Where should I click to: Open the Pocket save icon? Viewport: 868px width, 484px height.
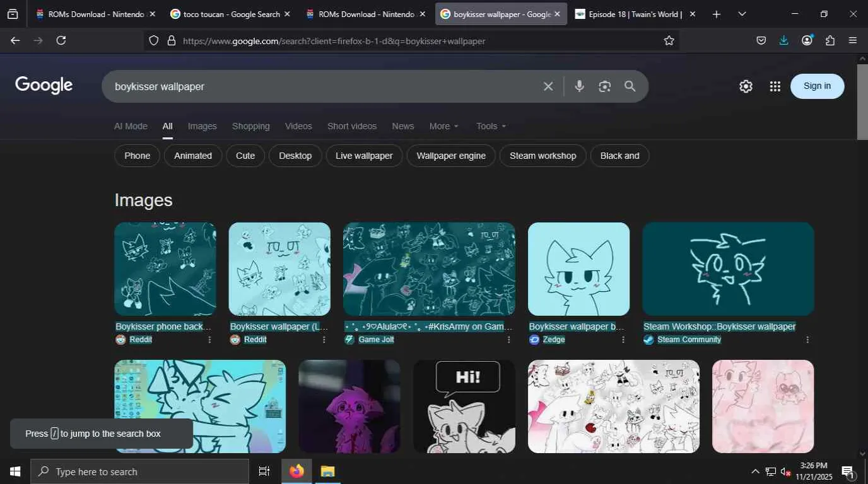pos(761,40)
